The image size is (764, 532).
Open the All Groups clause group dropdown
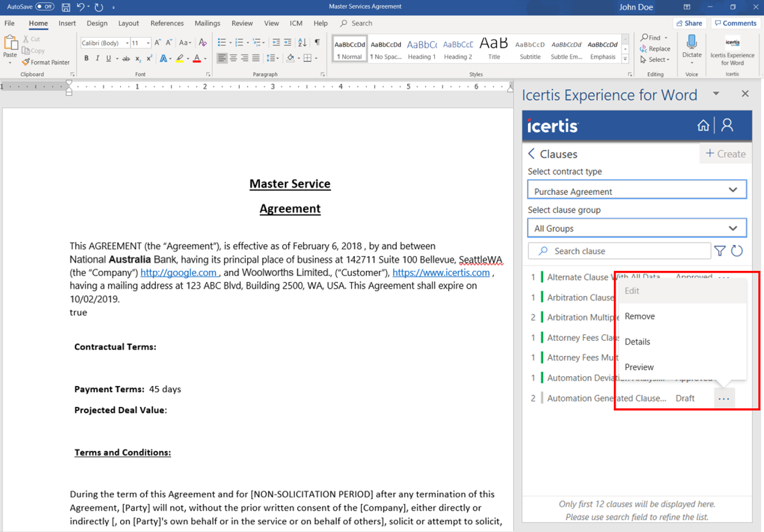[x=733, y=228]
